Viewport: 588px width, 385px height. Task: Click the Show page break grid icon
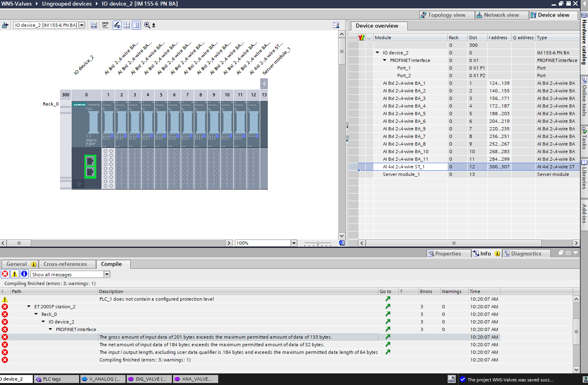(x=127, y=25)
